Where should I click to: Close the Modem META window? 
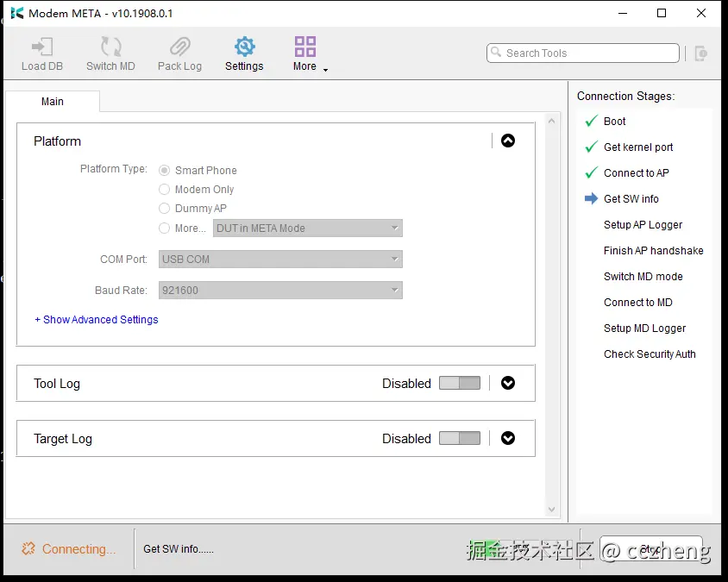point(701,13)
